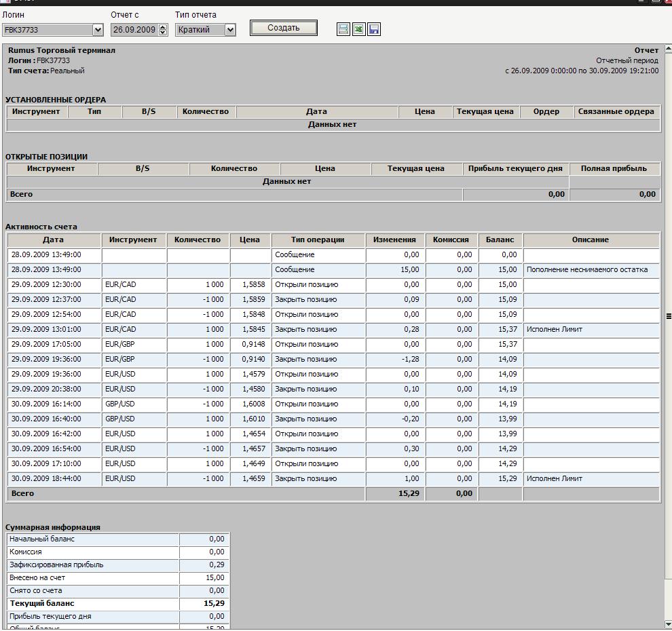Click the Изменения column header
672x631 pixels.
(x=394, y=240)
